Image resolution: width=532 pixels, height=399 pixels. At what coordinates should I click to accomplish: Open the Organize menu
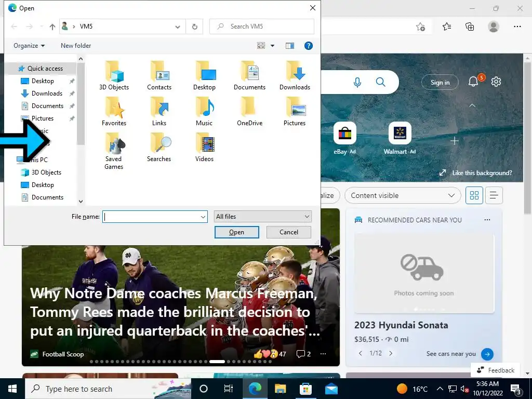pos(29,46)
